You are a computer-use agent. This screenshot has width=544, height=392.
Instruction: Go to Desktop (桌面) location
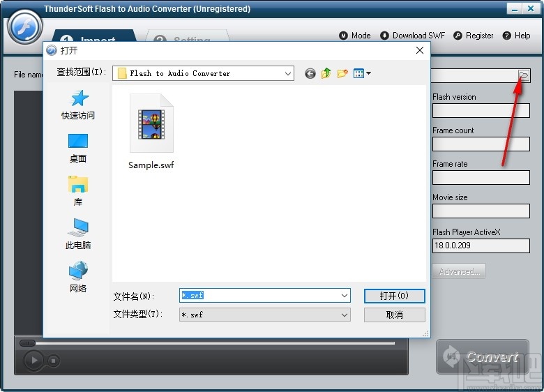coord(78,149)
